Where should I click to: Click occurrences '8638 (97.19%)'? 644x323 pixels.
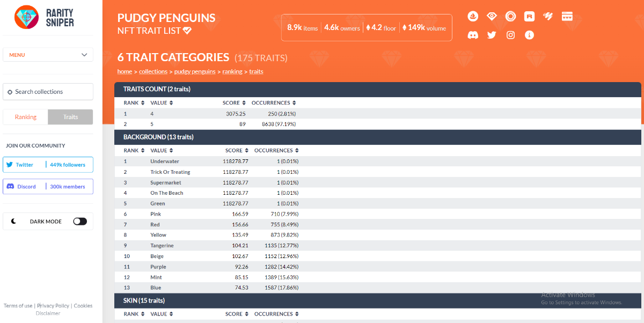tap(279, 124)
